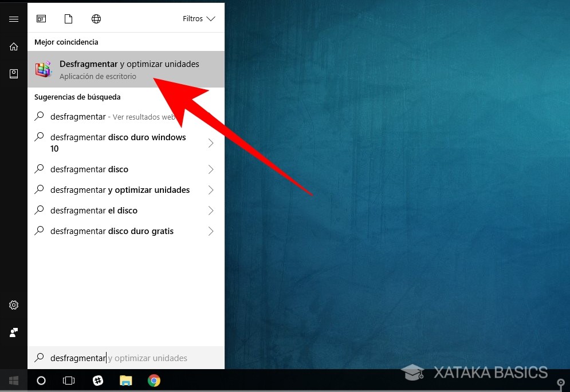Viewport: 570px width, 392px height.
Task: Open Task View from taskbar
Action: [69, 381]
